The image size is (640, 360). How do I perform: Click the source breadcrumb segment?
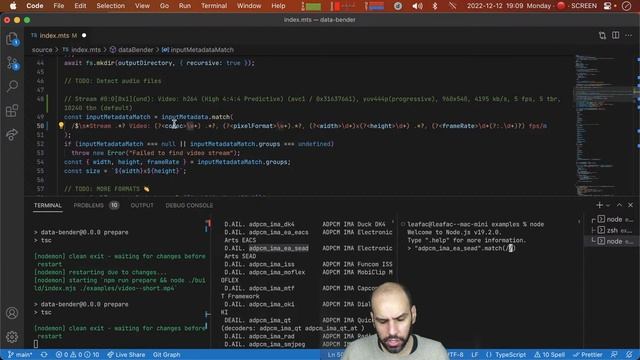tap(42, 50)
